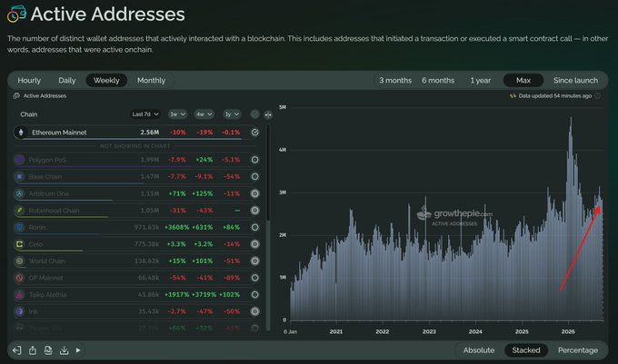Image resolution: width=618 pixels, height=364 pixels.
Task: Enable Base Chain in the chart
Action: tap(255, 177)
